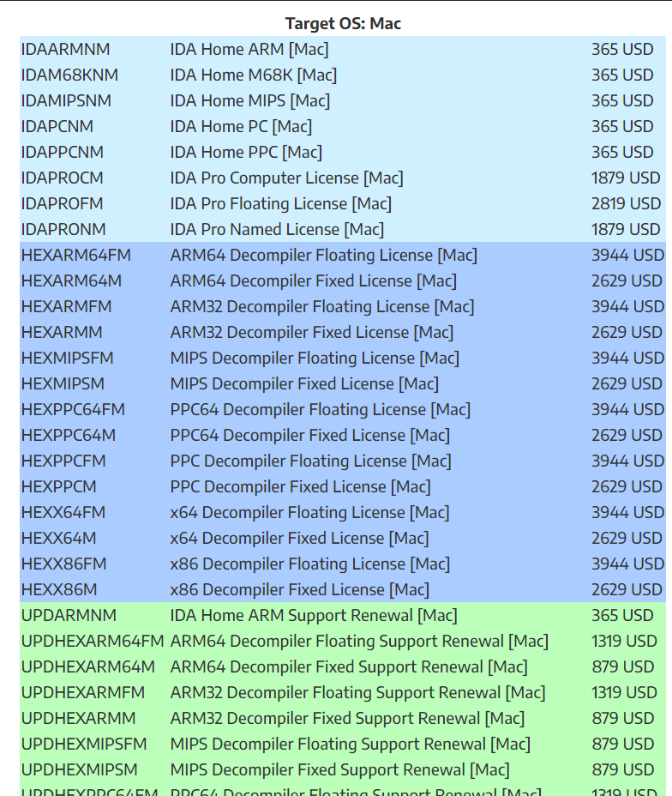Screen dimensions: 672x796
Task: Click "ARM32 Decompiler Fixed License [Mac]"
Action: point(312,332)
